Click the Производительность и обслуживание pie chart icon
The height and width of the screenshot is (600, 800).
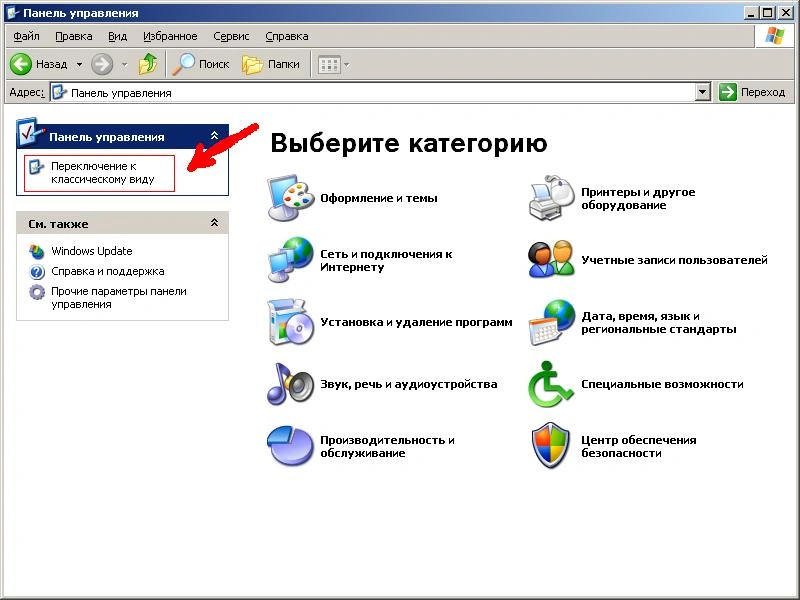pyautogui.click(x=290, y=446)
